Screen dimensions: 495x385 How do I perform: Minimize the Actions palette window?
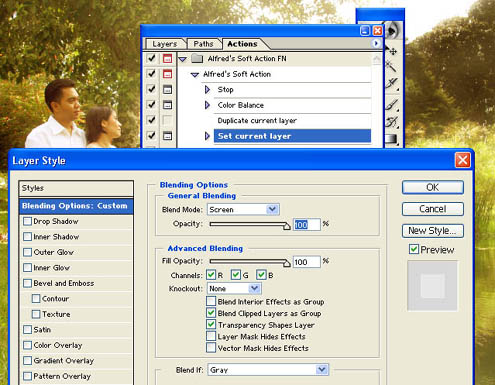click(x=365, y=31)
